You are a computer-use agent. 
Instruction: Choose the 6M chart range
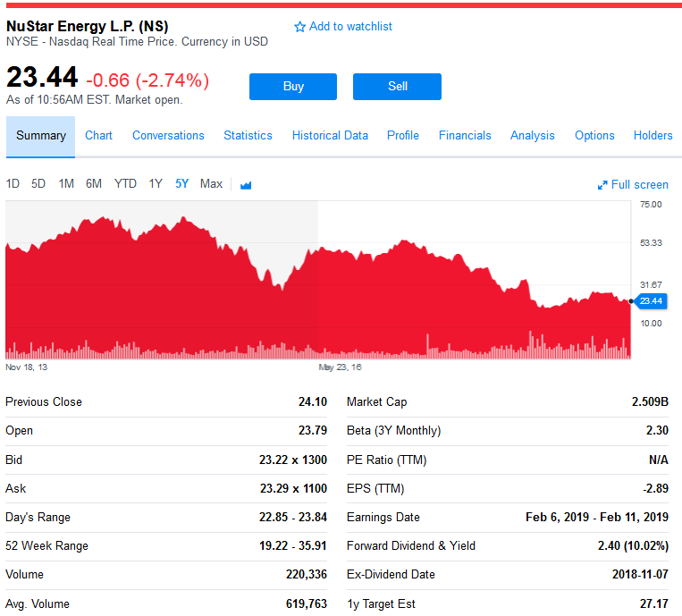click(94, 184)
